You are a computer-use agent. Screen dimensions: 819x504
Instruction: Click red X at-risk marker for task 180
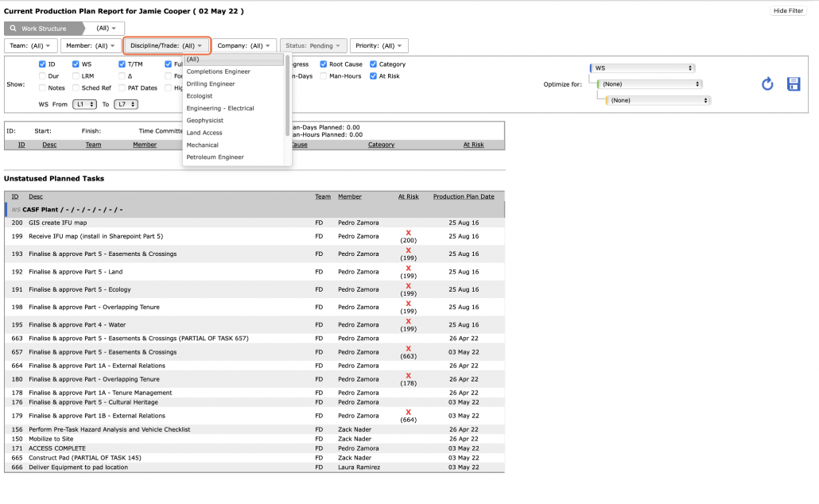pos(409,376)
